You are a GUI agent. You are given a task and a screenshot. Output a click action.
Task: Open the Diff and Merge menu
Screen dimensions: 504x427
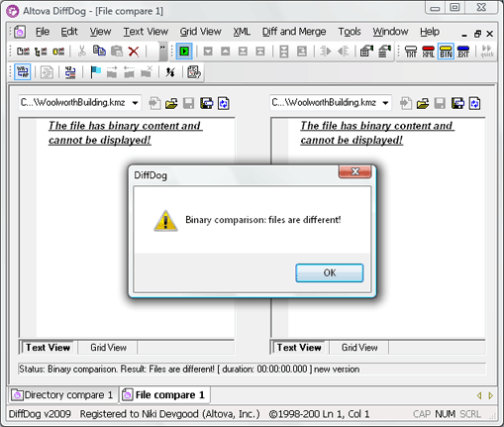(294, 32)
